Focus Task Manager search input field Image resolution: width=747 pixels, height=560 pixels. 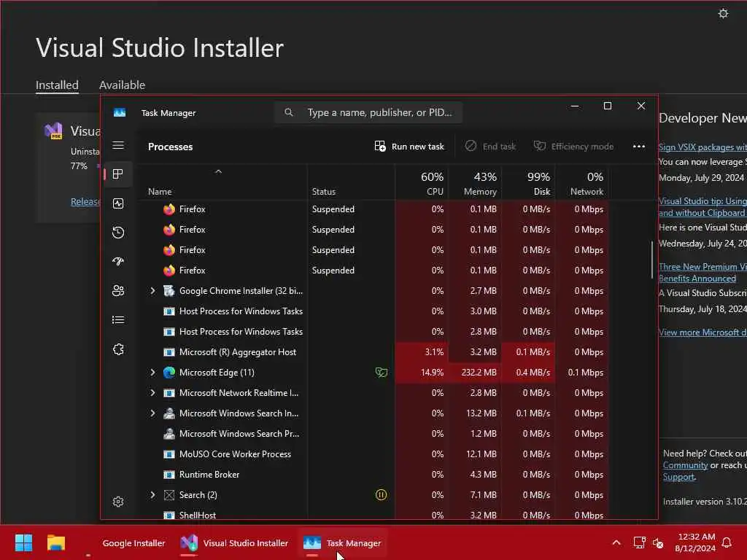coord(368,112)
